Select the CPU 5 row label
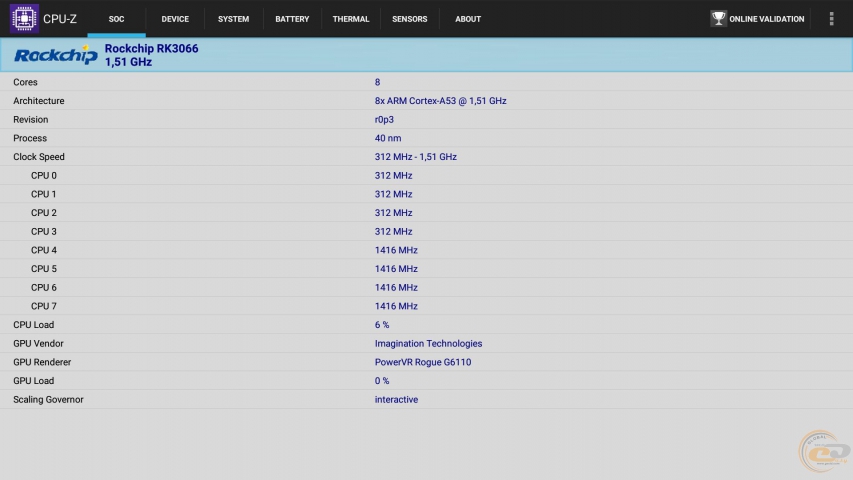The image size is (853, 480). click(x=44, y=269)
